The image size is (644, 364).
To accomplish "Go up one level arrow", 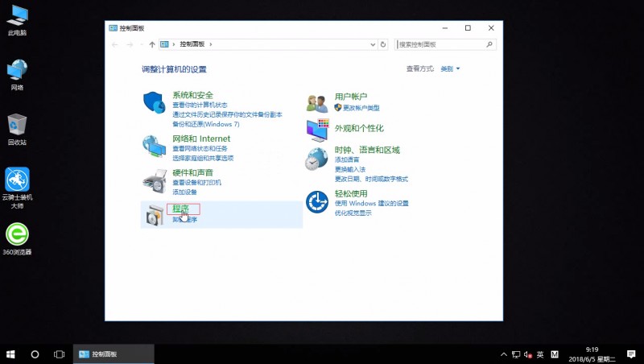I will tap(152, 44).
